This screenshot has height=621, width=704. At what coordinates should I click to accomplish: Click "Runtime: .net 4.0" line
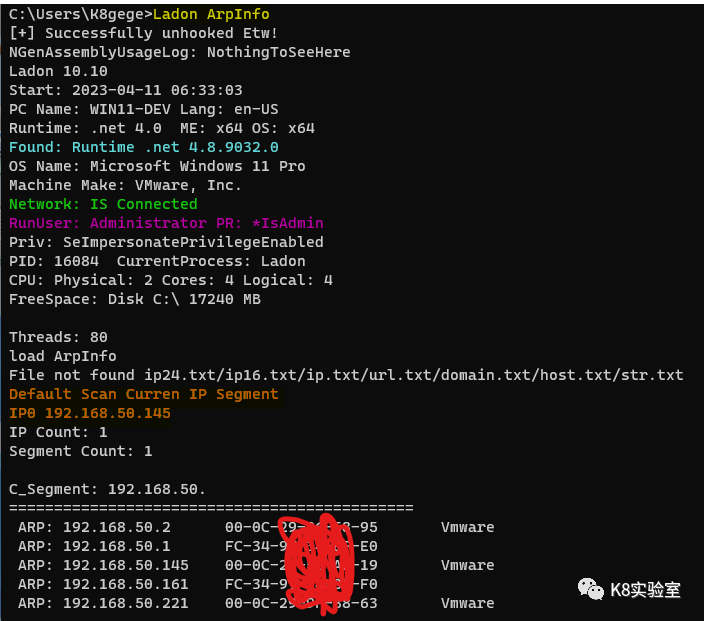tap(162, 128)
